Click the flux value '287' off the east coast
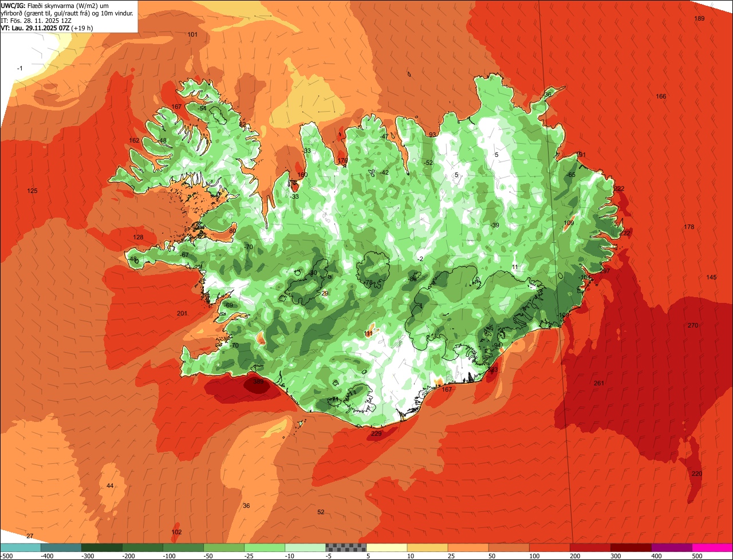 click(605, 271)
